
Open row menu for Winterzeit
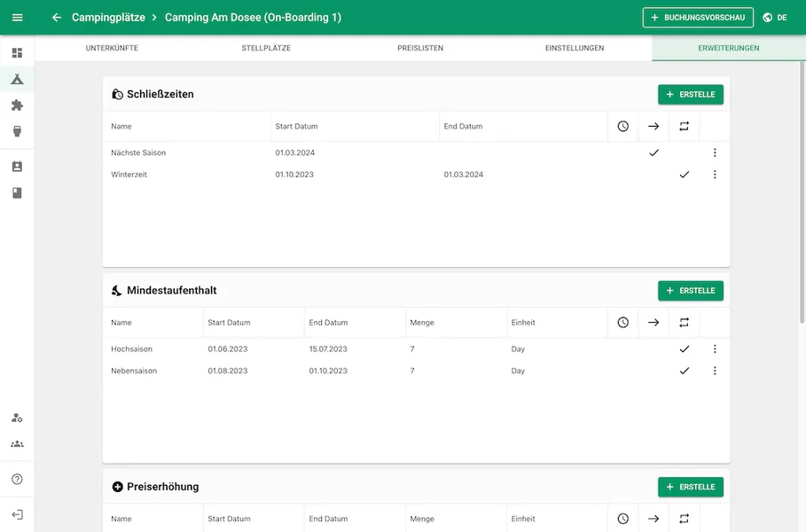[x=715, y=175]
